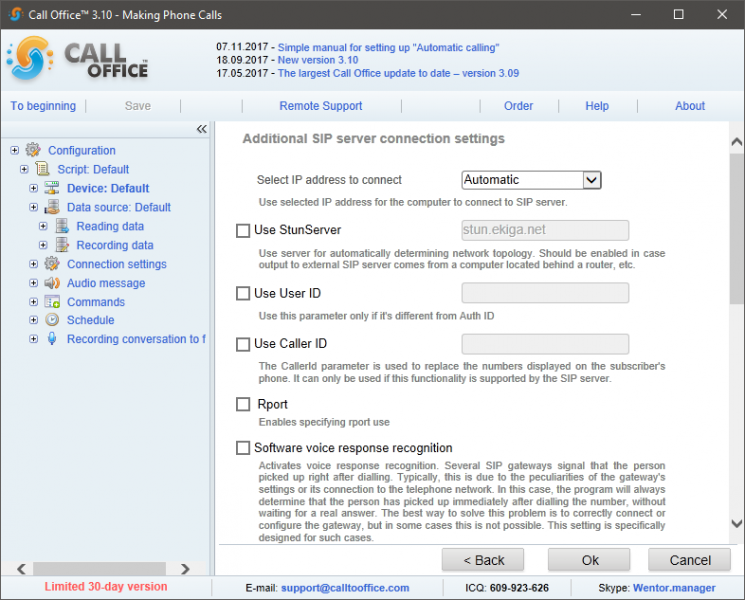
Task: Click the settings panel scroll-down arrow
Action: click(x=737, y=524)
